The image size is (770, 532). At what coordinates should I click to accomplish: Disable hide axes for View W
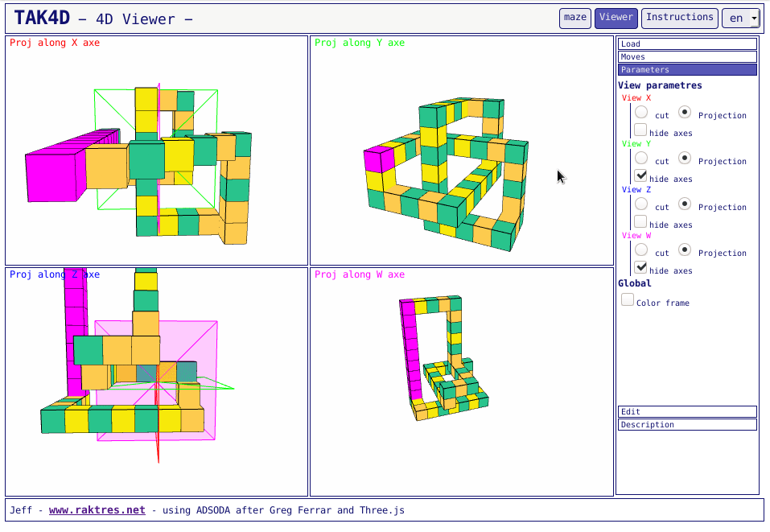point(640,267)
